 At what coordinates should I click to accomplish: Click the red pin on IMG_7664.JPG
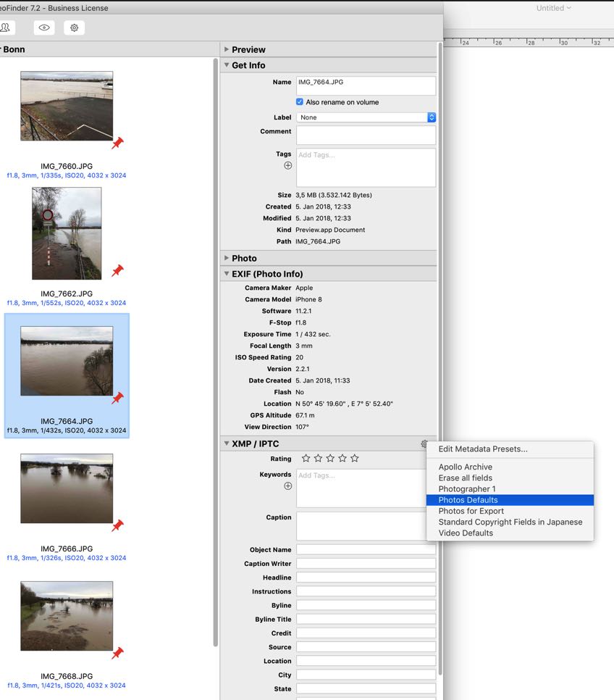(117, 398)
